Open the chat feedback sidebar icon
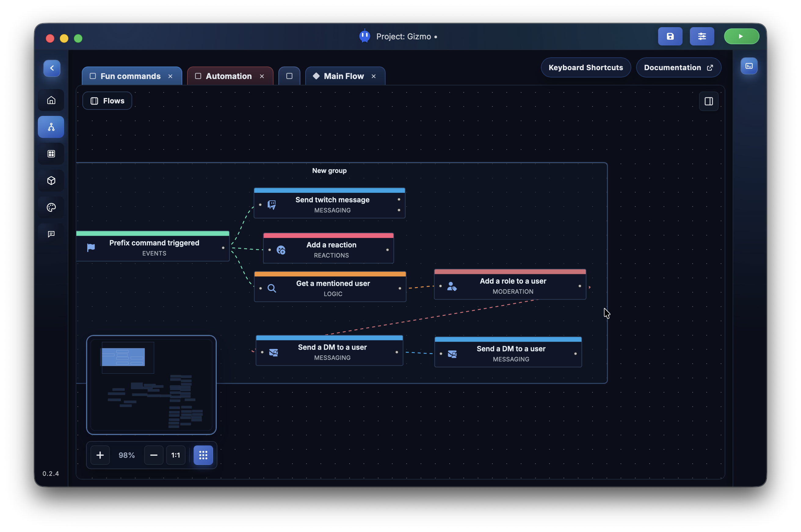 (x=51, y=234)
